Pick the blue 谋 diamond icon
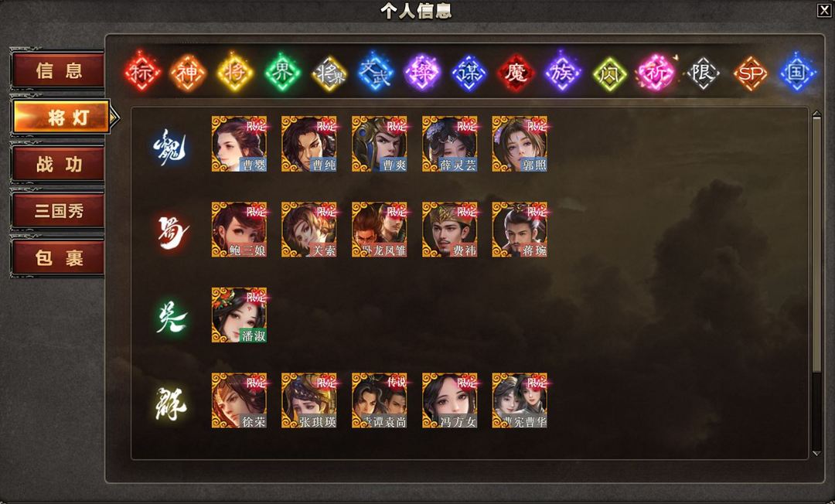 469,72
